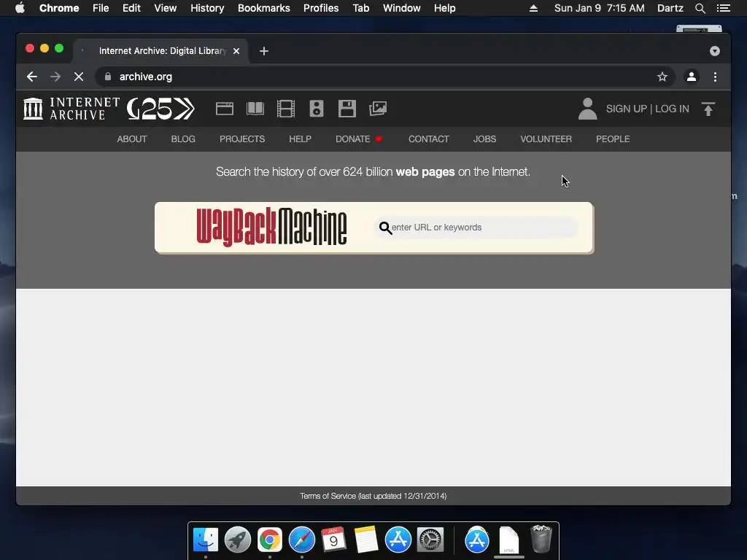Open the Trash in the Dock
The height and width of the screenshot is (560, 747).
point(541,539)
